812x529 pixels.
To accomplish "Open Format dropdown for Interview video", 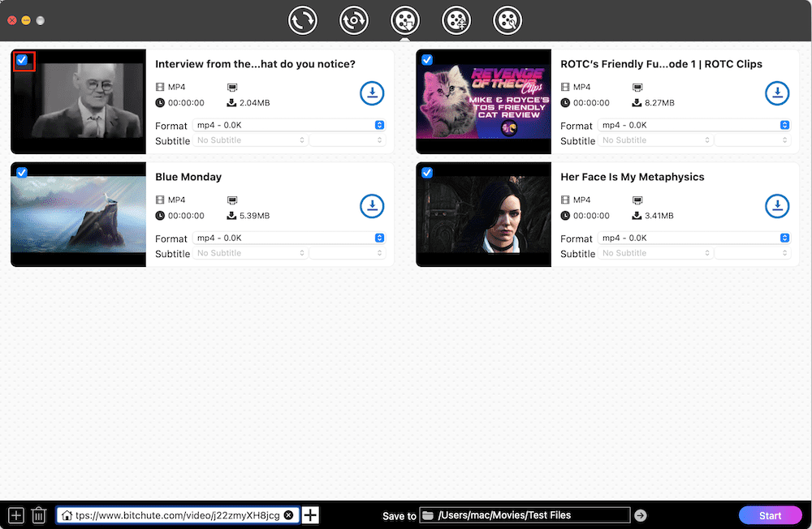I will pos(289,125).
